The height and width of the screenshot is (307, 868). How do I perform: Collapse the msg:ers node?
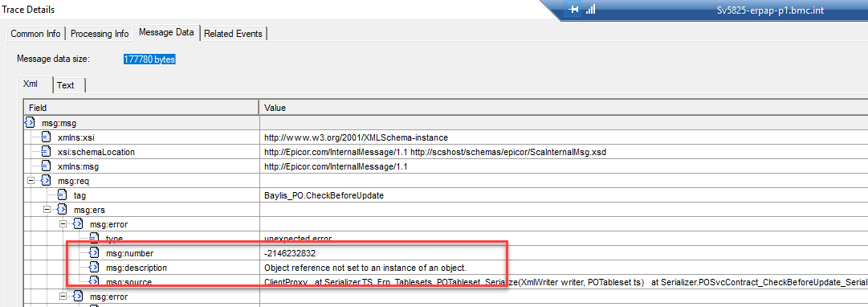[47, 210]
